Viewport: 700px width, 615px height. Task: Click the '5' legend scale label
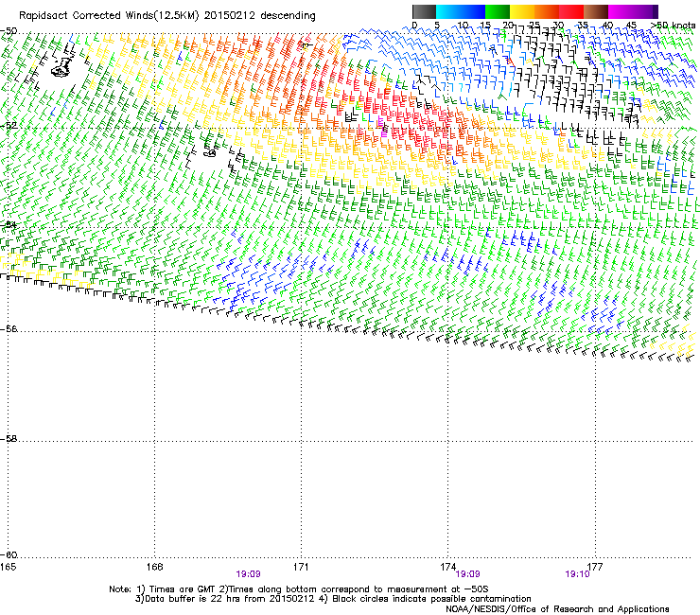pos(437,26)
